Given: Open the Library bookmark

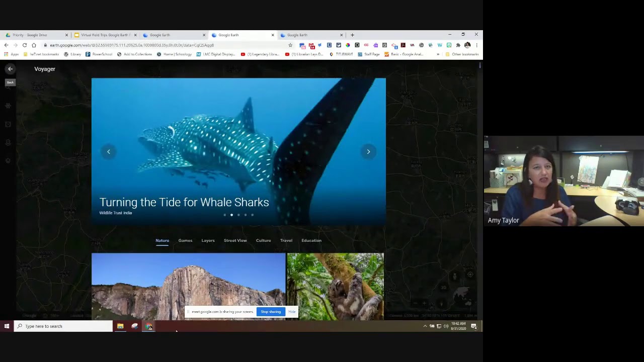Looking at the screenshot, I should [x=72, y=54].
